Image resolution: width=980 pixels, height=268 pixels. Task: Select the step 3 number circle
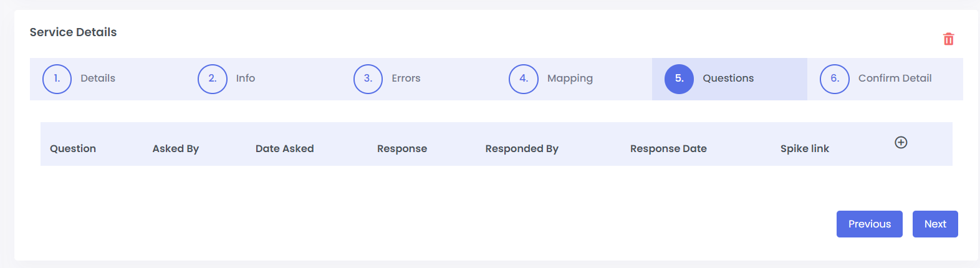[x=368, y=79]
